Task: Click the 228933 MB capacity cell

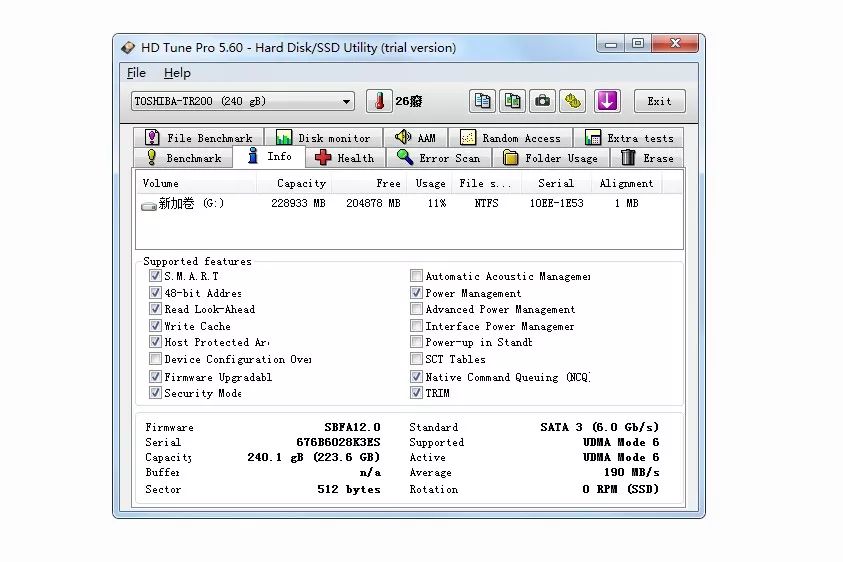Action: point(298,204)
